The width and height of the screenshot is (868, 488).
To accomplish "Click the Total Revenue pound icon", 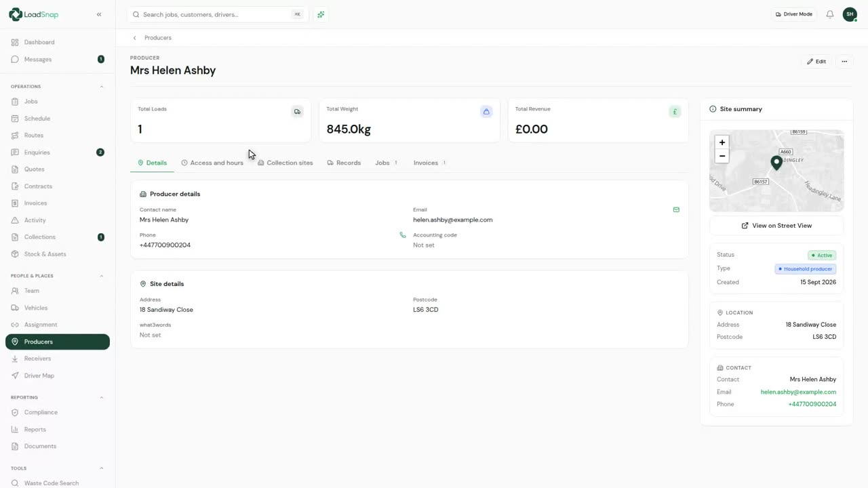I will 675,112.
